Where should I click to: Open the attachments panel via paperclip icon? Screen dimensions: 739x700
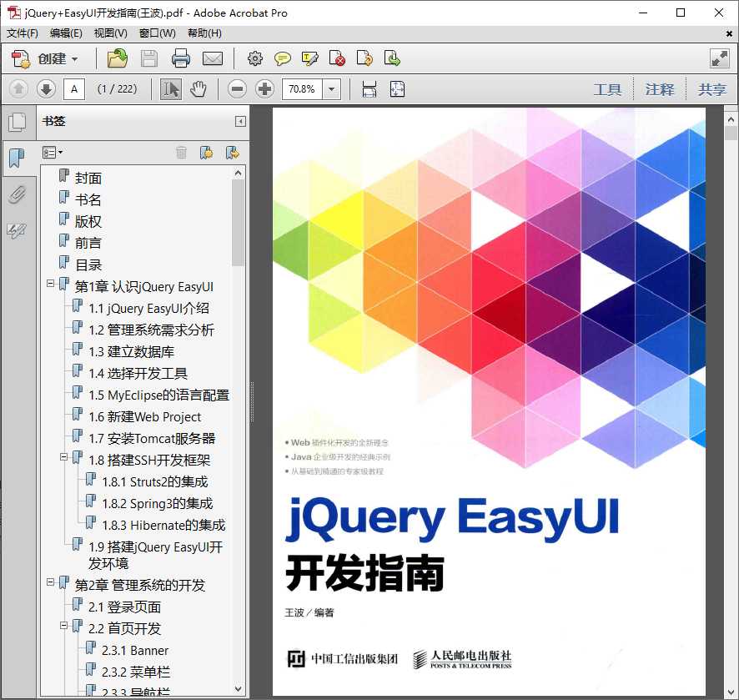tap(18, 194)
